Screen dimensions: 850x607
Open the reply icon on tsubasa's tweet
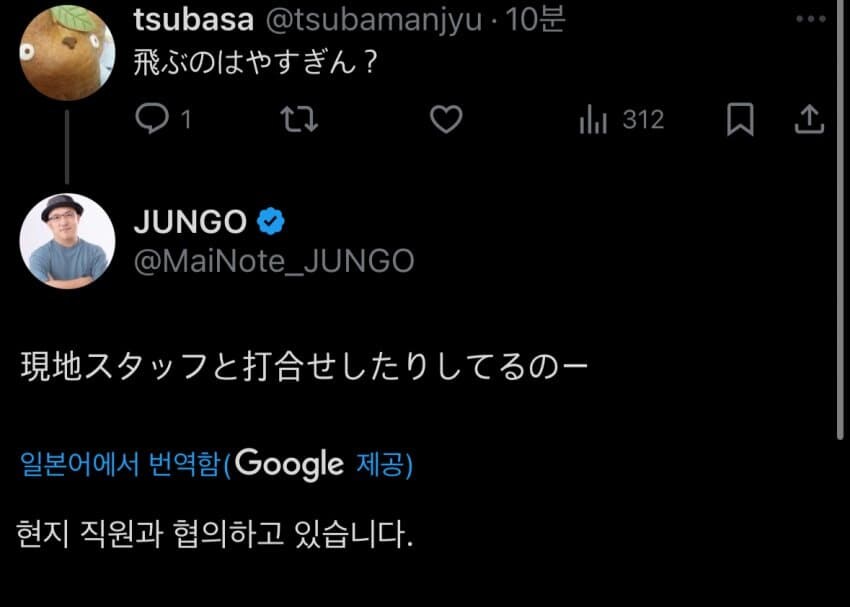coord(152,120)
